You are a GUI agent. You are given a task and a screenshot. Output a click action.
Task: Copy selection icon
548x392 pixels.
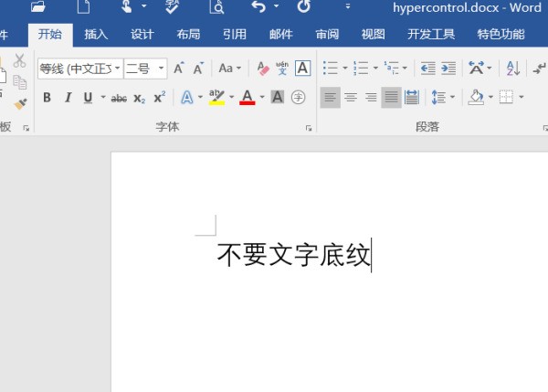click(x=19, y=82)
